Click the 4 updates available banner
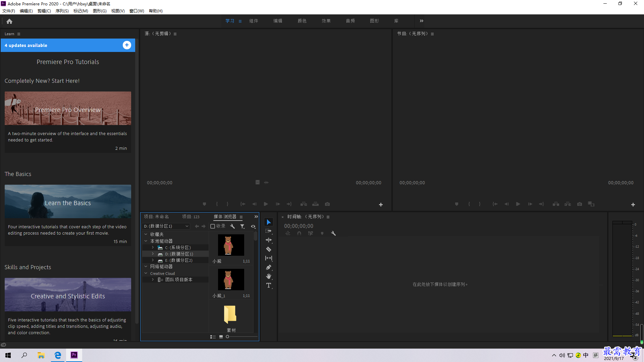The image size is (644, 362). (68, 45)
